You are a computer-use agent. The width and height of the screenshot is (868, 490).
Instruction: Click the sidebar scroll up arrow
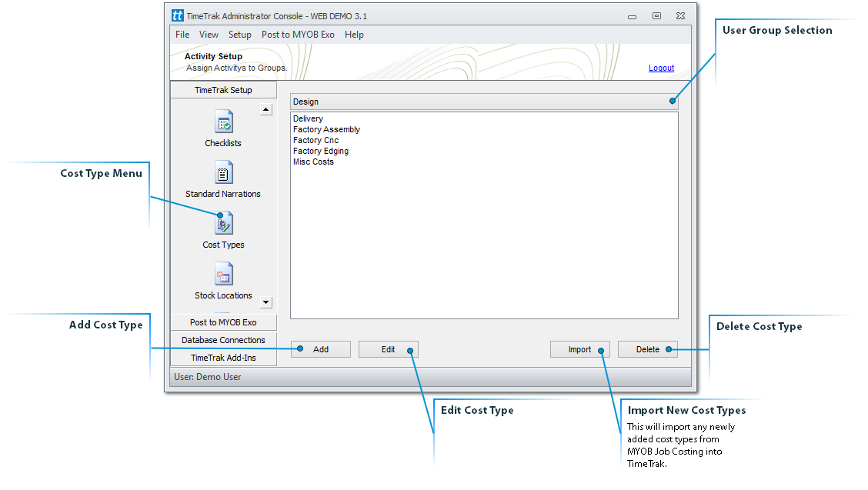pos(266,110)
